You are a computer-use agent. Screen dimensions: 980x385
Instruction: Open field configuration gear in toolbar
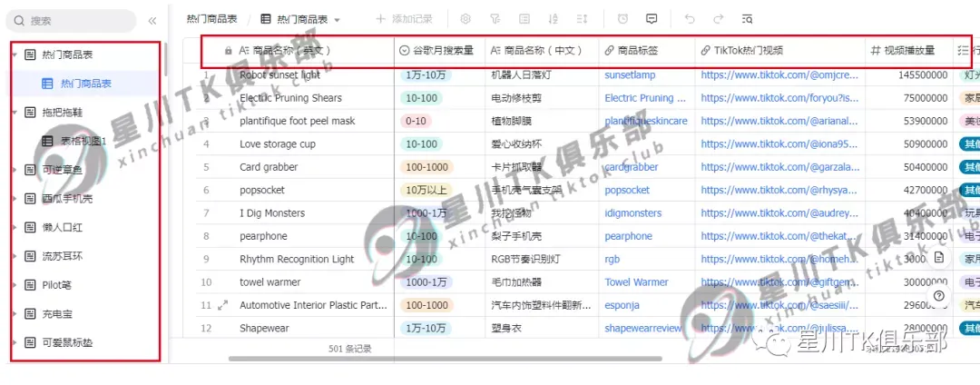pyautogui.click(x=465, y=19)
